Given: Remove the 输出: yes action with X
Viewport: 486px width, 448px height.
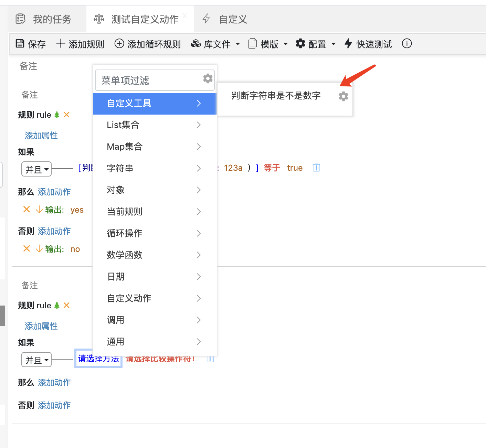Looking at the screenshot, I should (27, 210).
